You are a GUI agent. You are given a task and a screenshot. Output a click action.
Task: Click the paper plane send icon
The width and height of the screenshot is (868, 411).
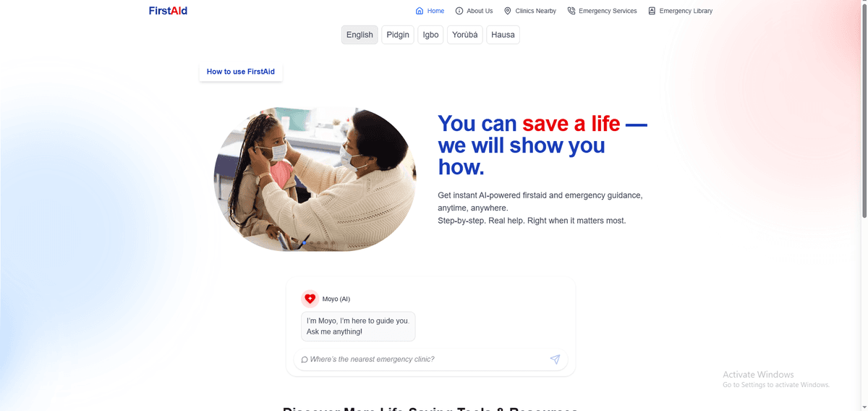(555, 359)
